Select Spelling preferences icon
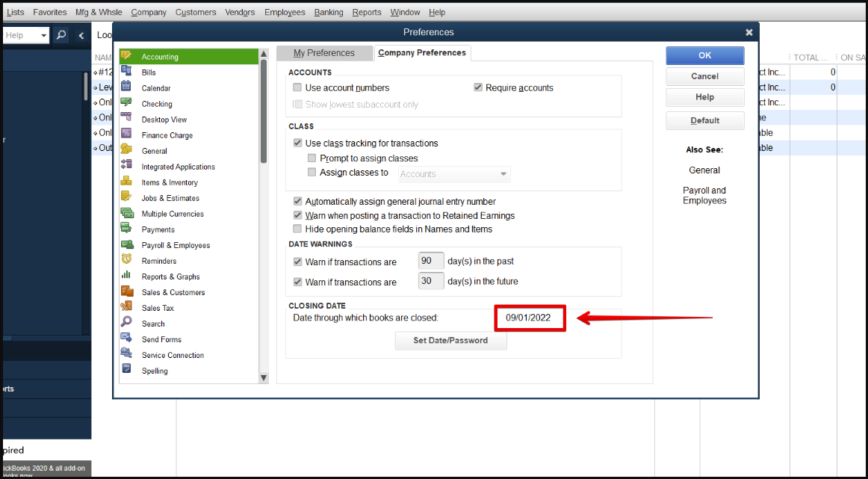868x479 pixels. tap(126, 369)
